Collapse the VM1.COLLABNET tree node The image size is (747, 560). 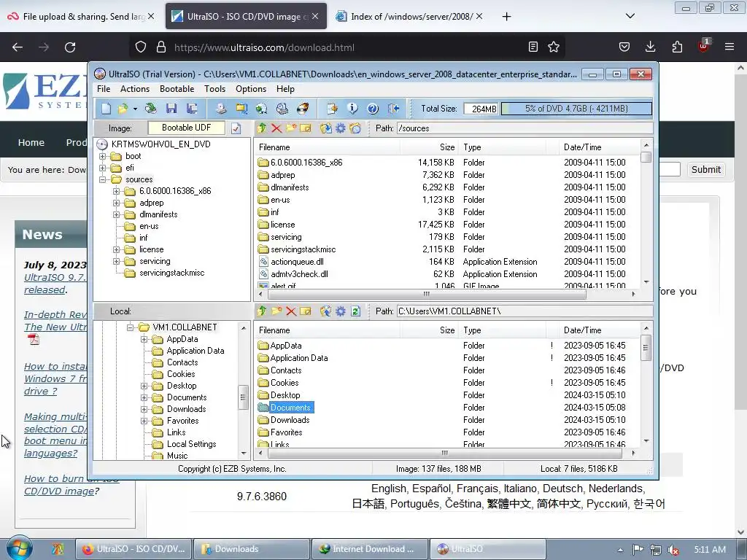coord(130,327)
